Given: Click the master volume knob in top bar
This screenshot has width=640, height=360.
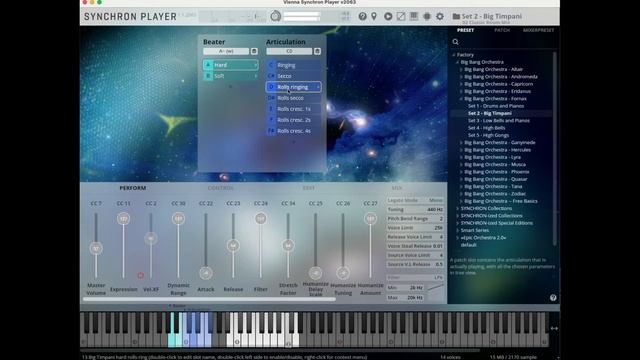Looking at the screenshot, I should point(276,16).
